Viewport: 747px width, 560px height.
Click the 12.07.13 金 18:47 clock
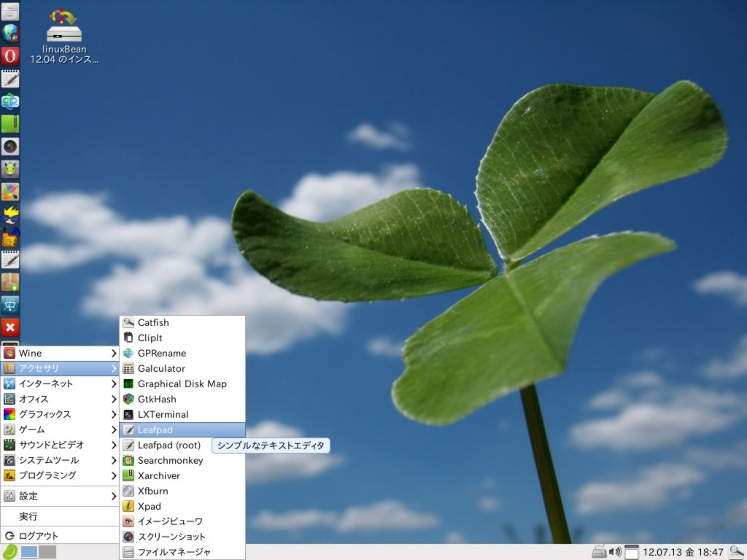683,552
